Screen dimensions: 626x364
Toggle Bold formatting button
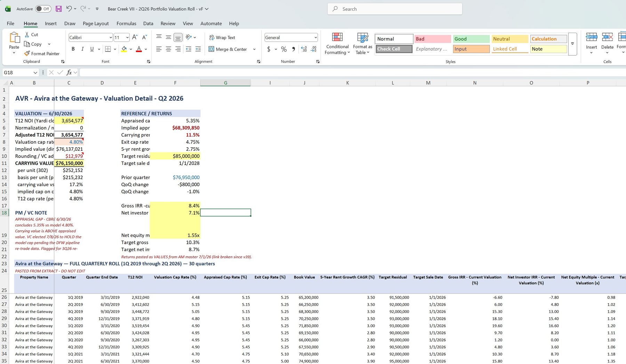(x=73, y=49)
